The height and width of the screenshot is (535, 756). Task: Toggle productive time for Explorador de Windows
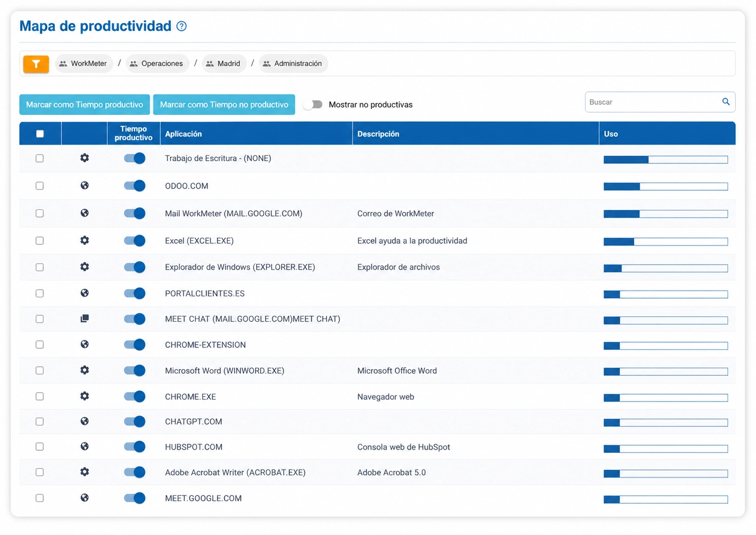click(134, 267)
